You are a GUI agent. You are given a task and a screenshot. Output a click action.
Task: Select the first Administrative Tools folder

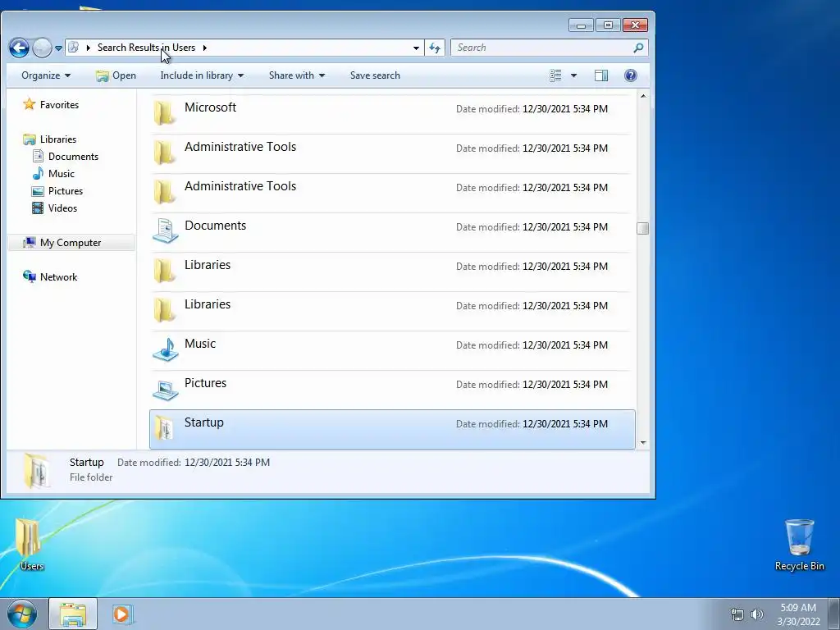click(392, 153)
